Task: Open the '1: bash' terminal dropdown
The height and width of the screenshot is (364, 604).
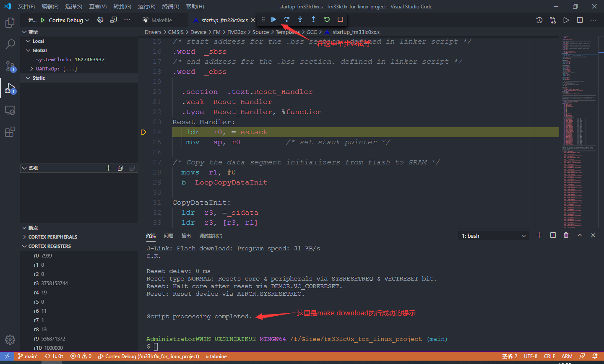Action: [493, 235]
